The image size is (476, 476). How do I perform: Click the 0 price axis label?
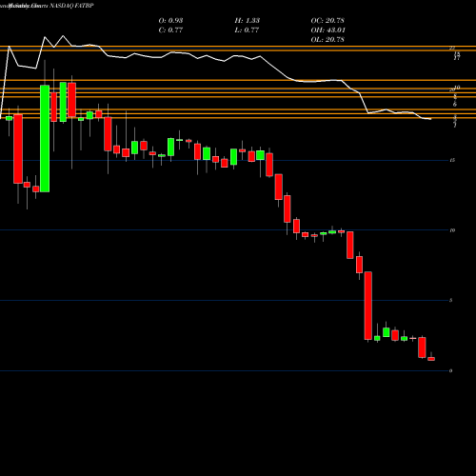click(451, 370)
